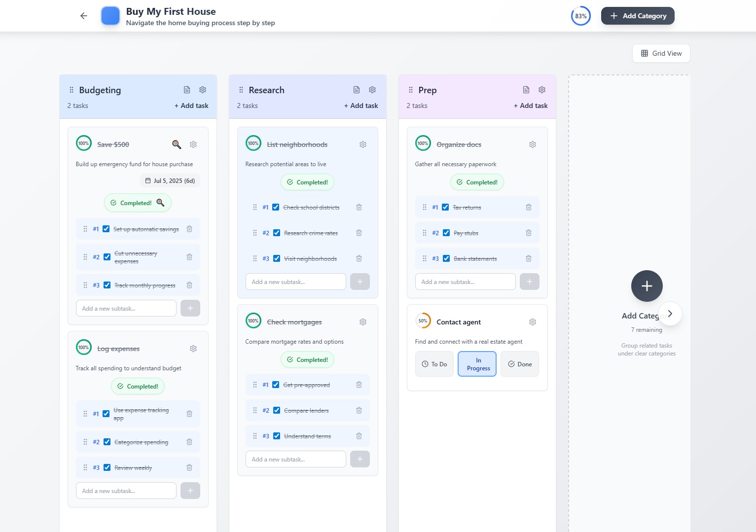The image size is (756, 532).
Task: Open settings for Log expenses task
Action: [193, 349]
